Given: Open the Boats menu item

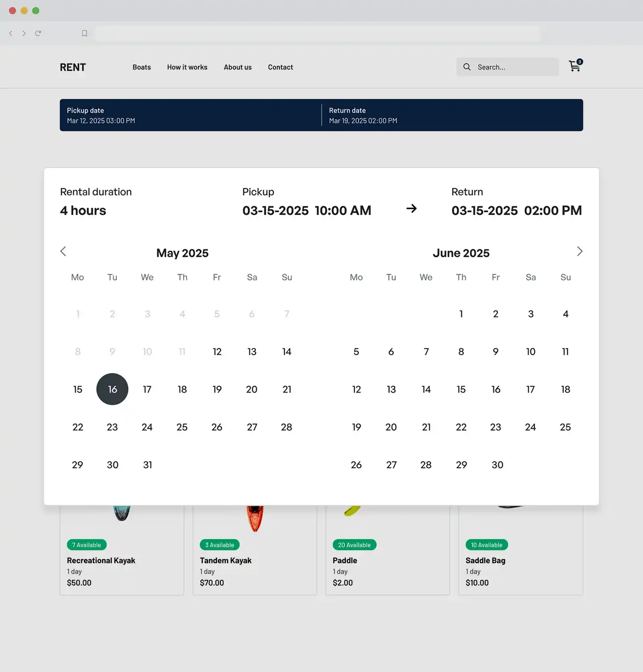Looking at the screenshot, I should 142,67.
